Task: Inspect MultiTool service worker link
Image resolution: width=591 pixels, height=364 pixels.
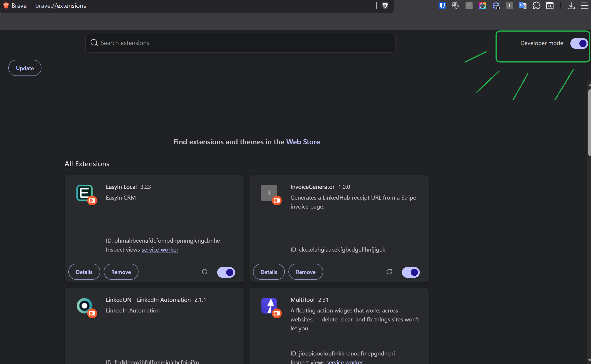Action: pyautogui.click(x=345, y=362)
